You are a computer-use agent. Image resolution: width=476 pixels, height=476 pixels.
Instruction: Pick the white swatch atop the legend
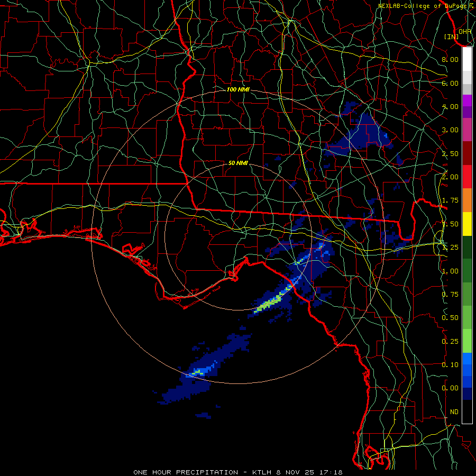point(467,59)
